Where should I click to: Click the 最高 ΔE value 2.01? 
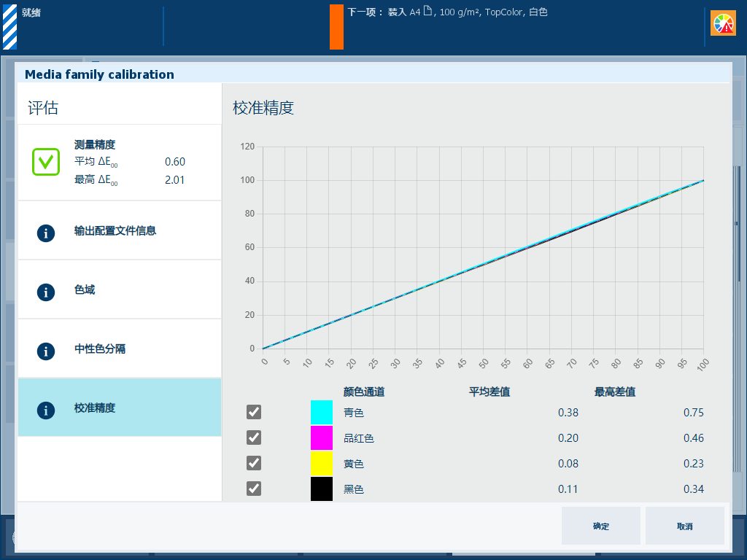point(175,180)
